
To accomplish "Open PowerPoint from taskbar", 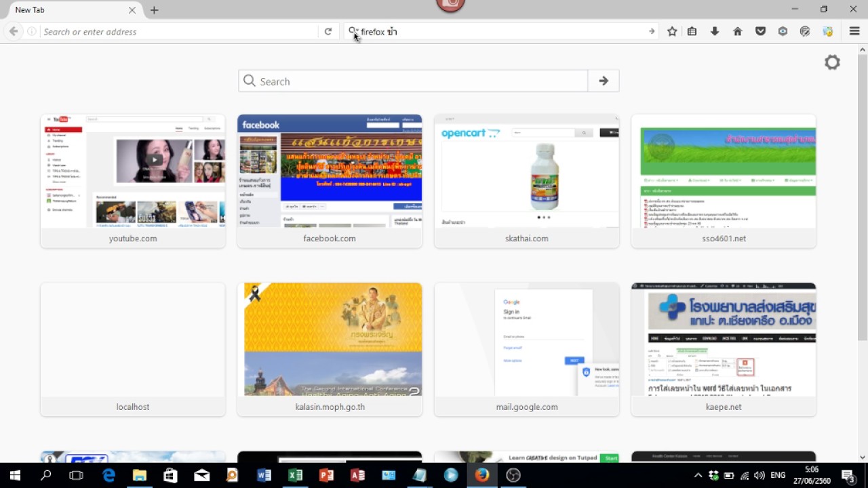I will (327, 475).
